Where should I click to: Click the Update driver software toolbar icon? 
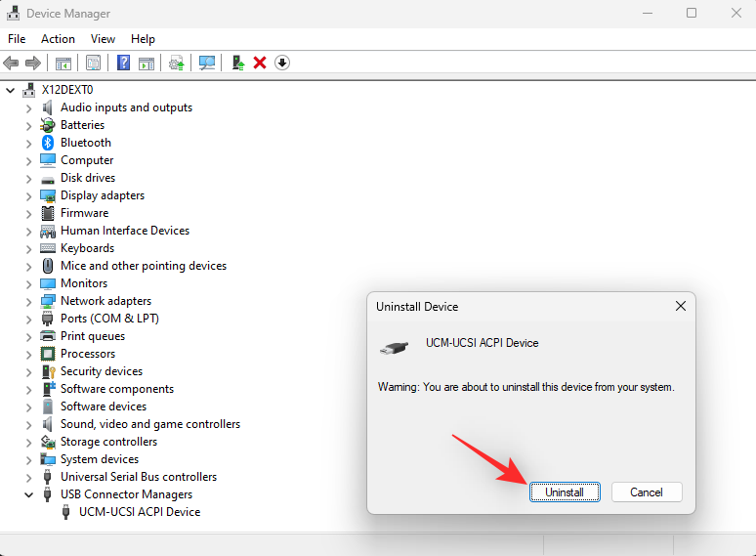[237, 63]
